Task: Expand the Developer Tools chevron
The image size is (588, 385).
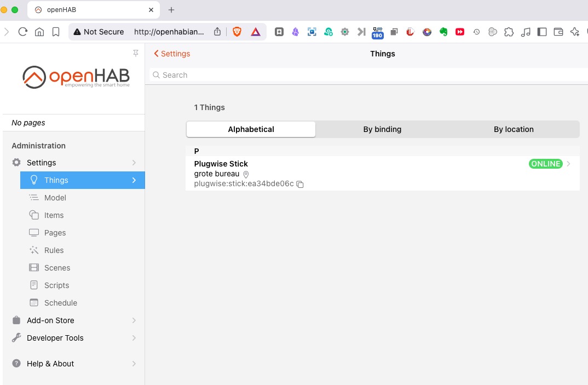Action: (134, 338)
